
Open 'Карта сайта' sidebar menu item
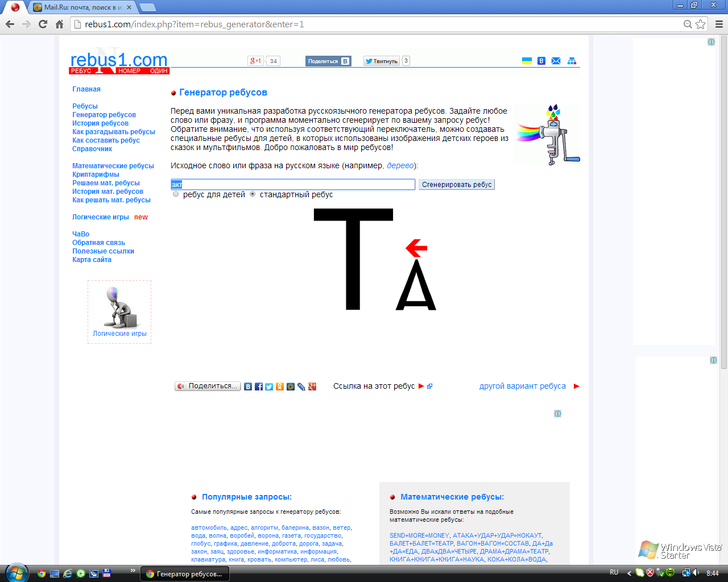click(x=92, y=260)
